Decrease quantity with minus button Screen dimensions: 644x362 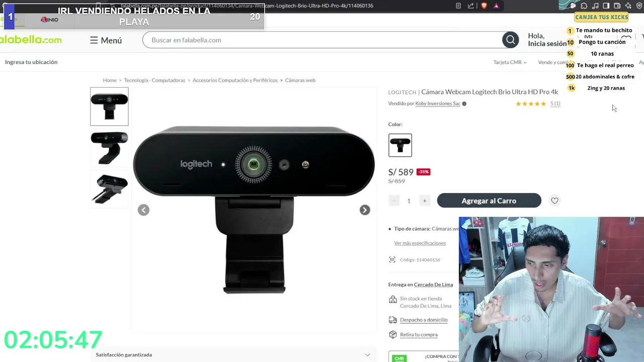pos(394,201)
